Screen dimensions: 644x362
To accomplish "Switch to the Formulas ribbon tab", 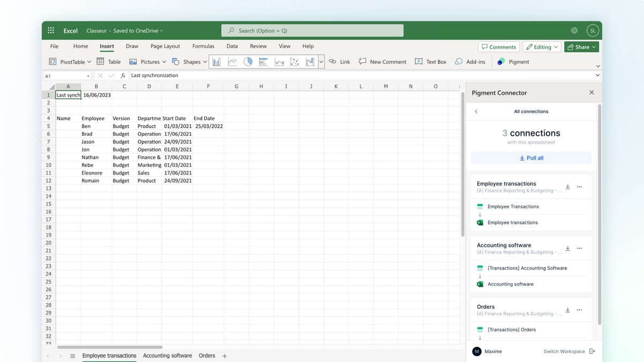I will coord(203,46).
